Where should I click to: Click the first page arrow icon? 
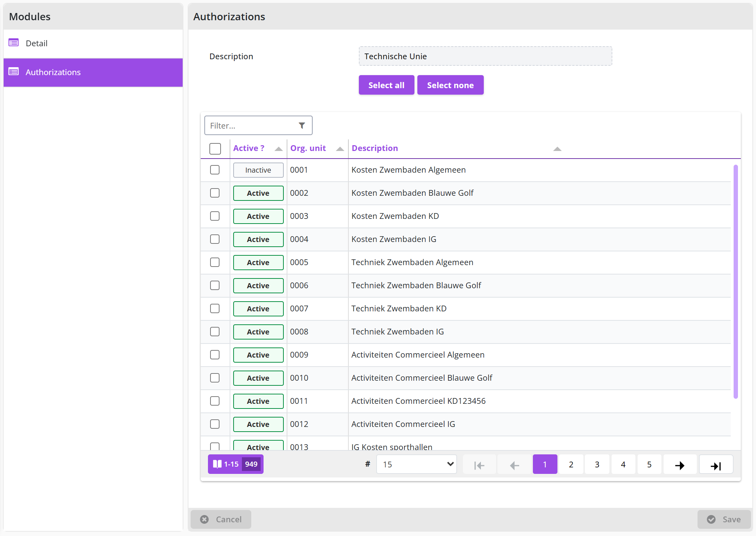pos(479,465)
